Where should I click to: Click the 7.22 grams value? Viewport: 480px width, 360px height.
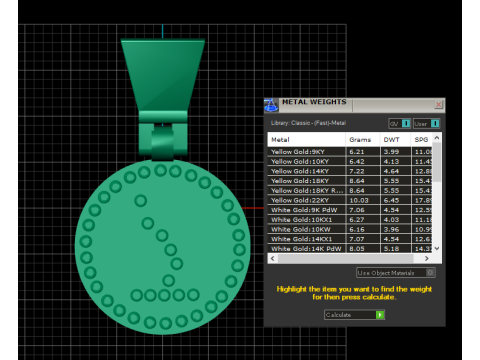(357, 171)
